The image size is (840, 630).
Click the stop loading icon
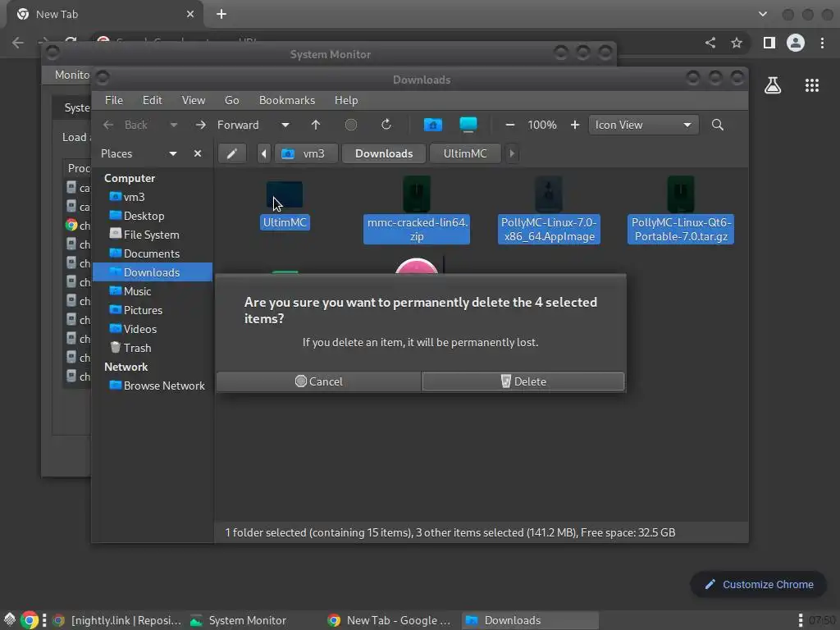coord(351,125)
